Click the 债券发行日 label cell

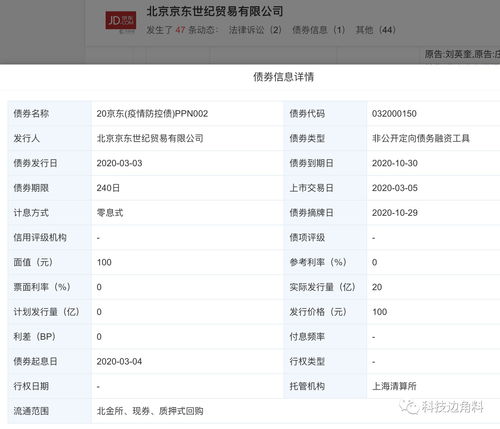tap(50, 163)
